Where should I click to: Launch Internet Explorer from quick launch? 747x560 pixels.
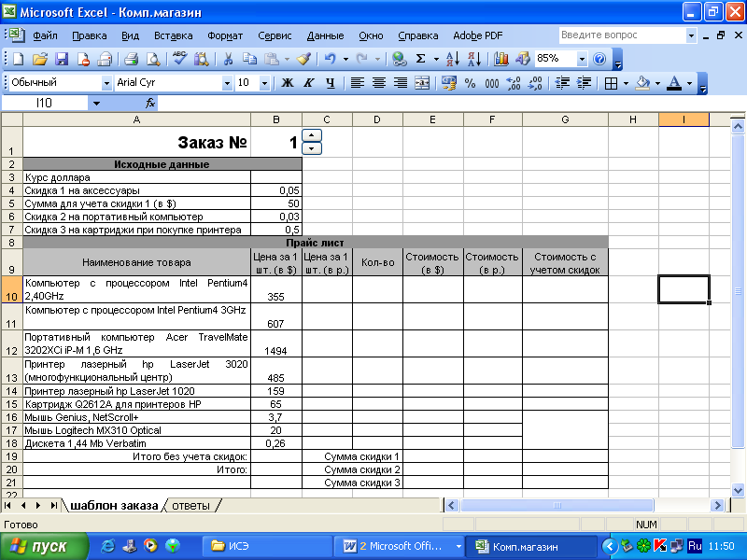point(107,546)
